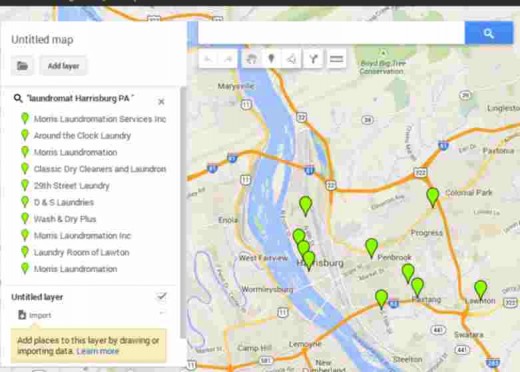Image resolution: width=520 pixels, height=372 pixels.
Task: Click magnifier icon beside laundromat Harrisburg PA
Action: click(18, 98)
